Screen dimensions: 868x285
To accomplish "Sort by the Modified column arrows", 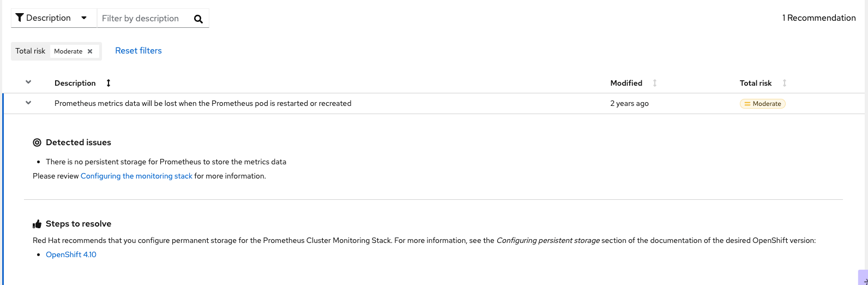I will [655, 83].
